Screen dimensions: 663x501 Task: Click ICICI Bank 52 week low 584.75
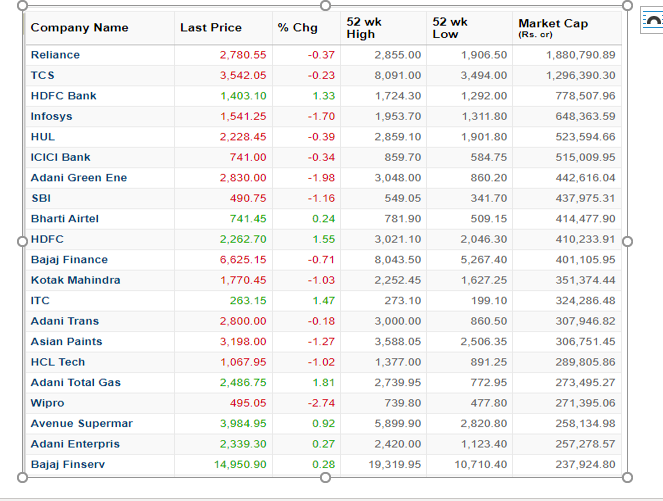coord(489,157)
